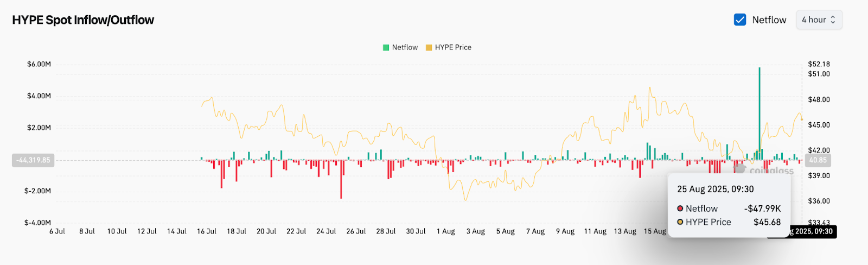Click the yellow HYPE Price legend swatch
The image size is (868, 265).
click(x=429, y=48)
